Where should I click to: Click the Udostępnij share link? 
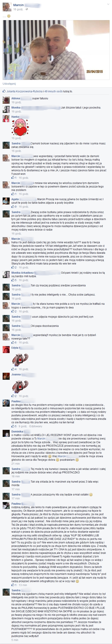click(9, 84)
